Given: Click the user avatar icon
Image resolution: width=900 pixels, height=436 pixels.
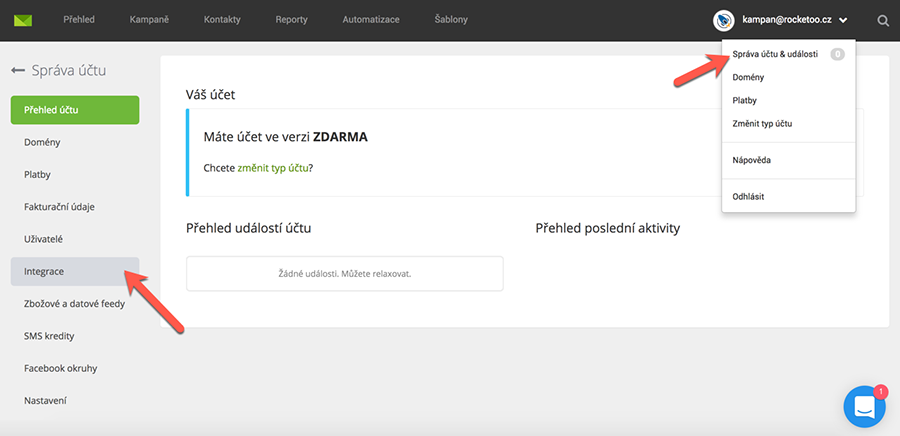Looking at the screenshot, I should coord(724,20).
